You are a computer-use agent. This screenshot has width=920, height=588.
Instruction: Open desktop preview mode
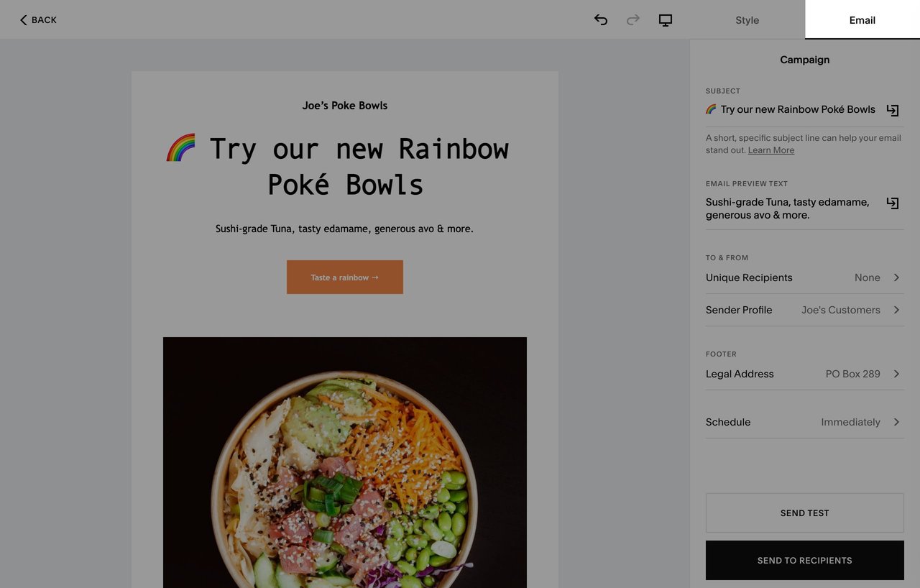coord(665,20)
